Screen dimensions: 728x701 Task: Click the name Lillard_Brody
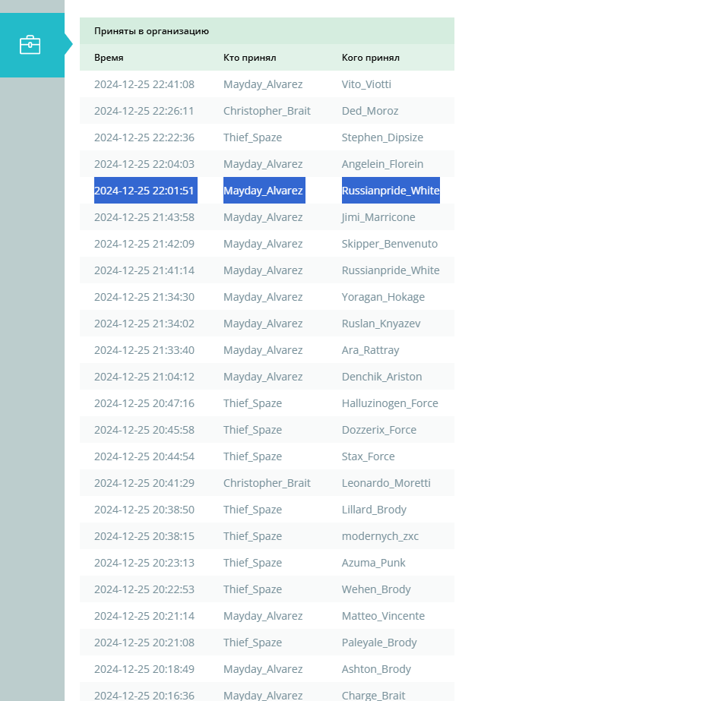(374, 510)
